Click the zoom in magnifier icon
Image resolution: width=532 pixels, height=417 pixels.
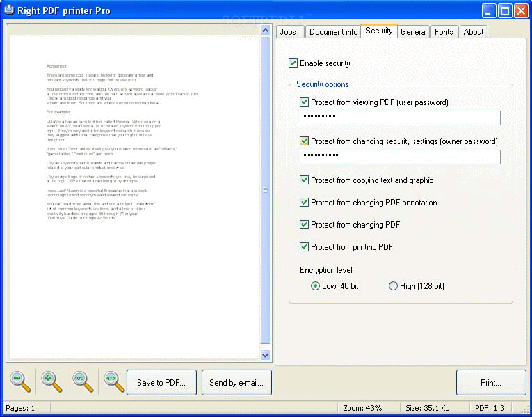click(51, 382)
